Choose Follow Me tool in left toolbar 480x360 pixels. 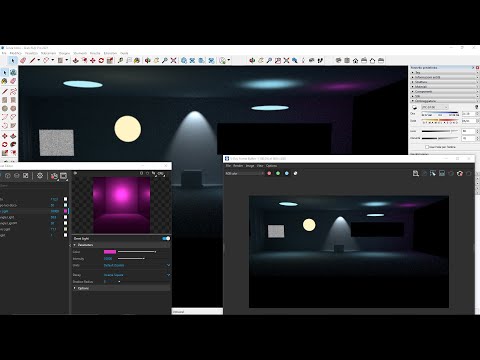(x=13, y=144)
